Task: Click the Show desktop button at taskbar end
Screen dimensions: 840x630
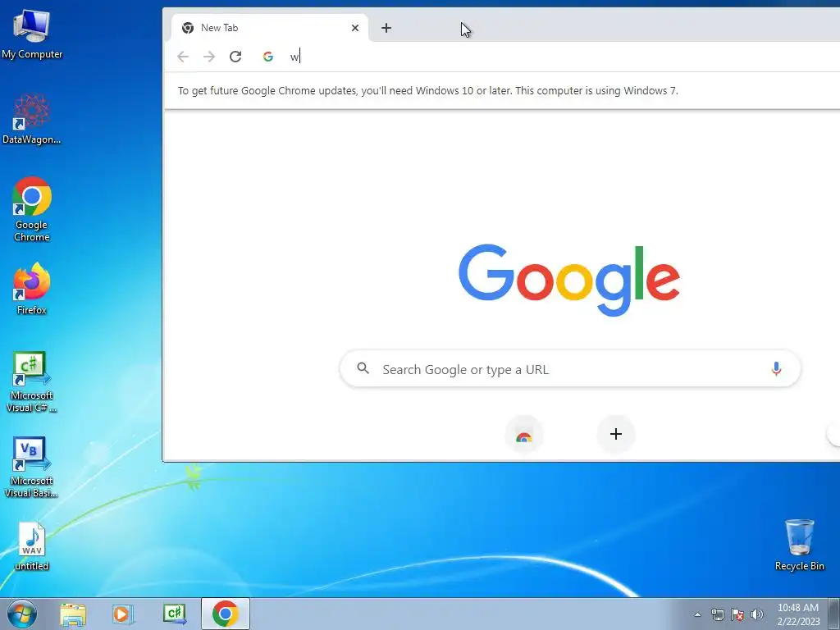Action: point(834,614)
